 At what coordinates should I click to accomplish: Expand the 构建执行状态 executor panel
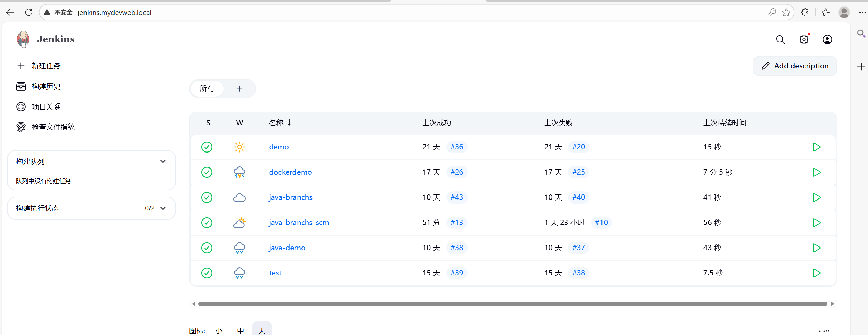coord(163,208)
